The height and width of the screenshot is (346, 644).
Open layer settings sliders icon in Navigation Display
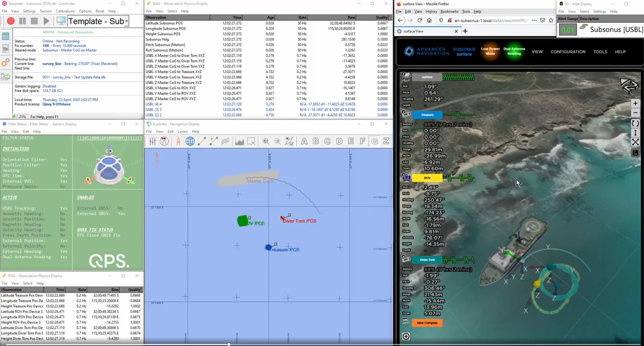coord(153,141)
